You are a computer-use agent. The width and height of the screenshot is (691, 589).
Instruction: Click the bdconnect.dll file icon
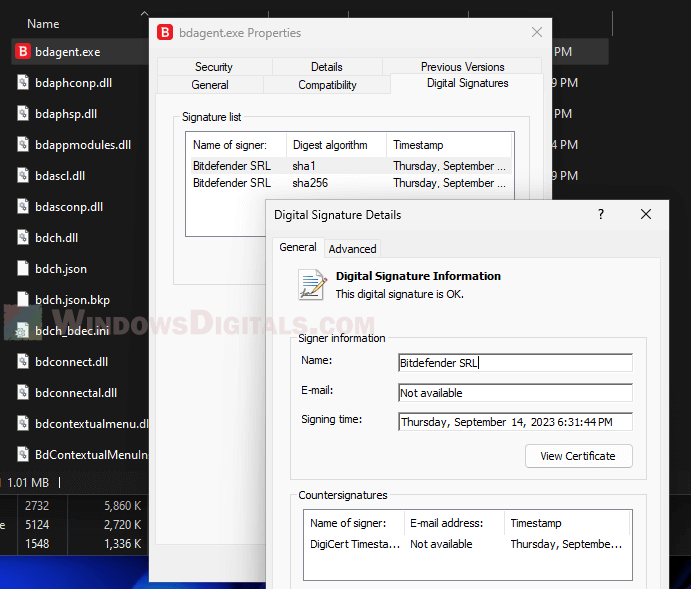point(23,362)
